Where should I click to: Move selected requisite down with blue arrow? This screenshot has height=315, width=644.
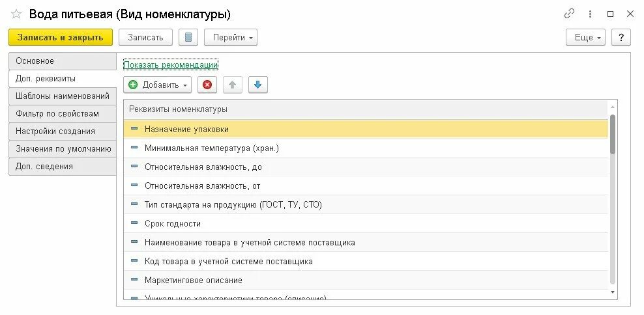pyautogui.click(x=258, y=85)
